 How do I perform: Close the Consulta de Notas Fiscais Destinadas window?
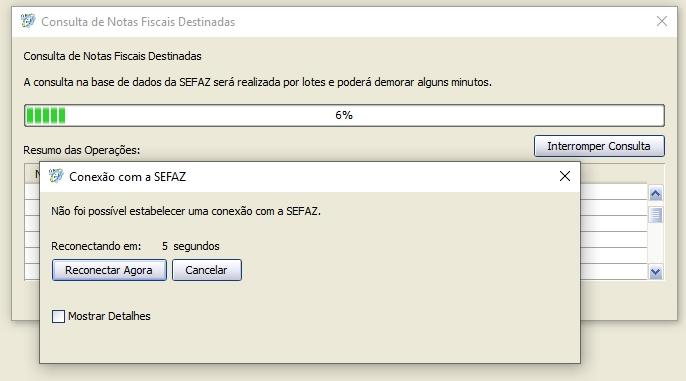[x=662, y=21]
